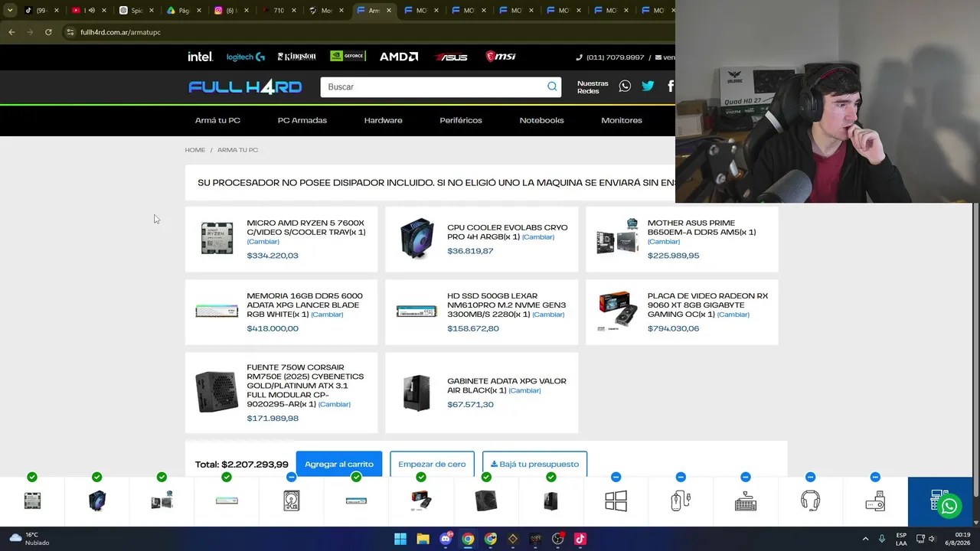Click Cambiar for the Ryzen 5 7600X

pos(263,242)
